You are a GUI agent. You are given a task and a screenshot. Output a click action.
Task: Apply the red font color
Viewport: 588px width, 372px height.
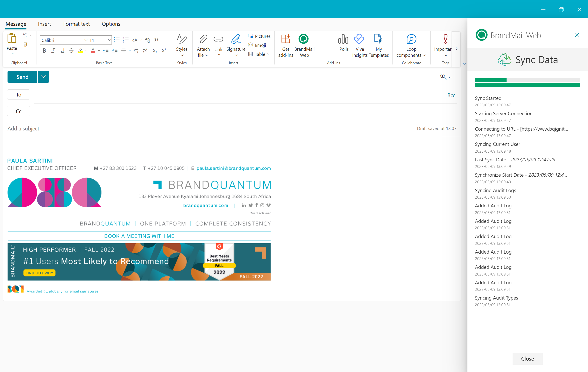(x=93, y=51)
